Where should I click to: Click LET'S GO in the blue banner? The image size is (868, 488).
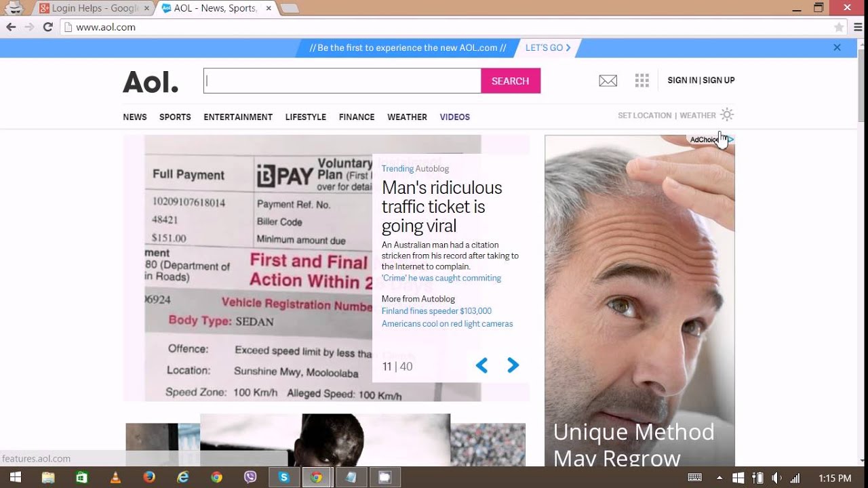point(548,47)
